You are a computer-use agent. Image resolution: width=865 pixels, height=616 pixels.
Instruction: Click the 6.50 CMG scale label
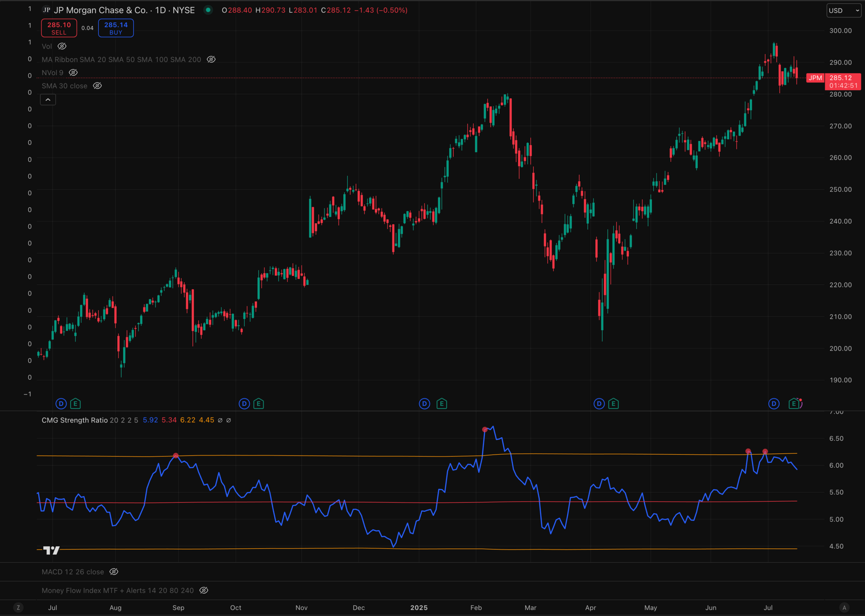837,438
